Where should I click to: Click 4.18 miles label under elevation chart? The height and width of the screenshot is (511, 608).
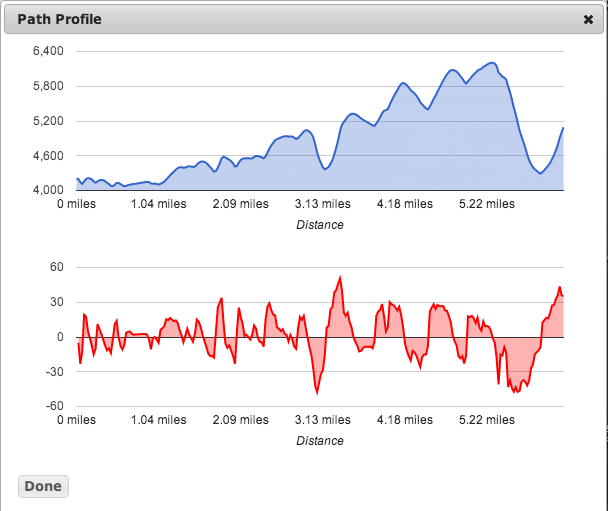404,204
